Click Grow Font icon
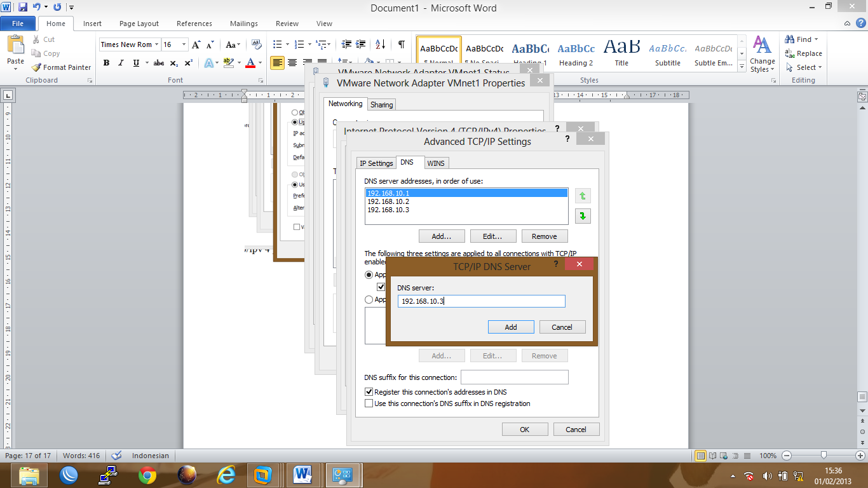Viewport: 868px width, 488px height. coord(196,44)
